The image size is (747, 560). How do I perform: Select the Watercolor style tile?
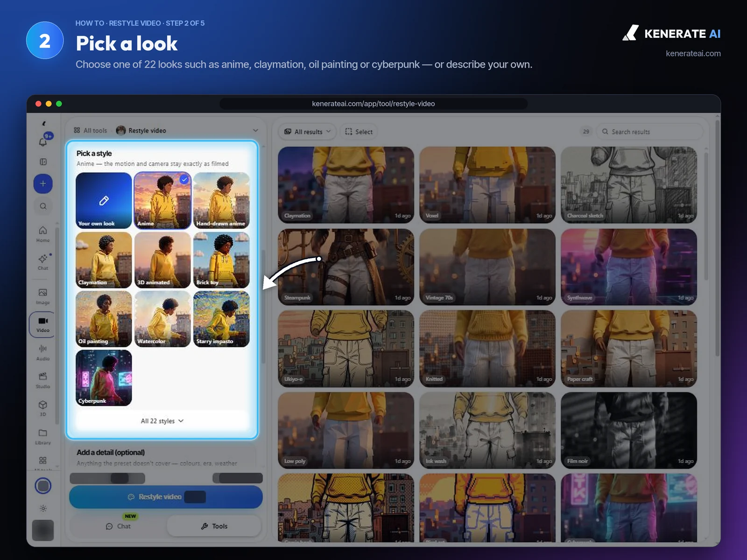click(162, 319)
